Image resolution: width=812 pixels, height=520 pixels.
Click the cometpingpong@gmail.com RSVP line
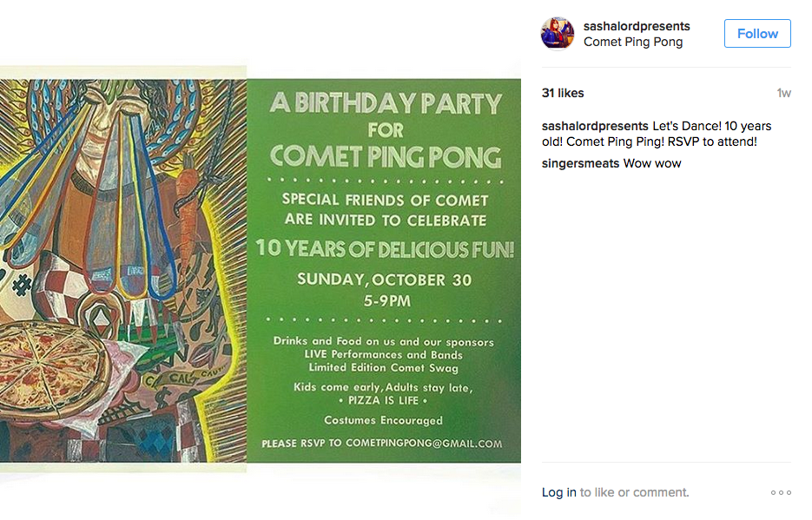click(381, 444)
